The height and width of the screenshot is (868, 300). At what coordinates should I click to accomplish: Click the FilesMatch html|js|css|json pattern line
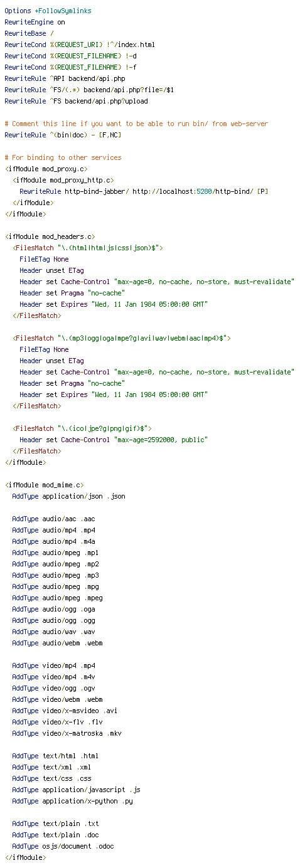(x=88, y=248)
